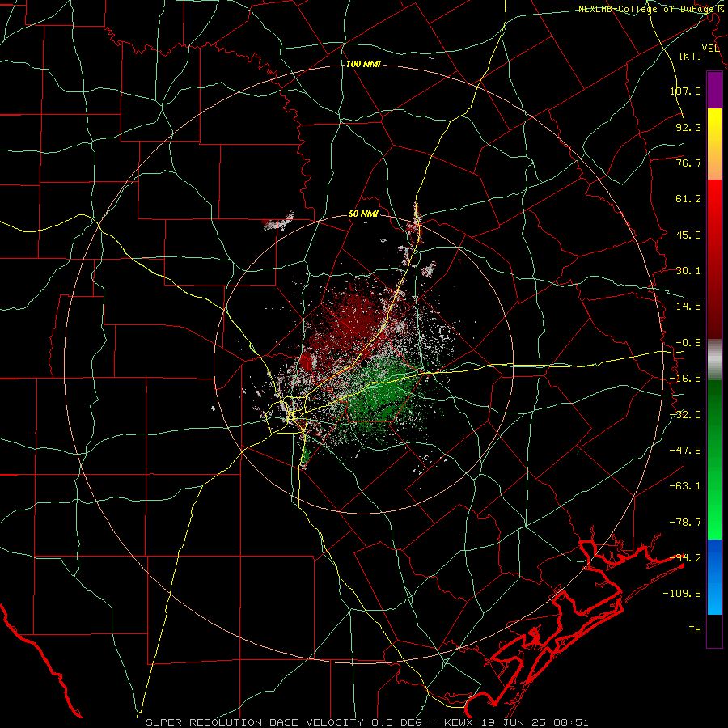Click the red segment of color bar
This screenshot has width=728, height=728.
click(714, 259)
